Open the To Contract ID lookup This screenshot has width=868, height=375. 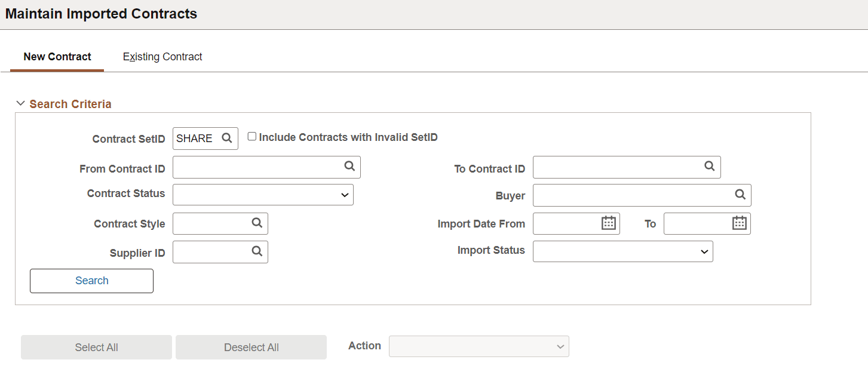pyautogui.click(x=710, y=167)
